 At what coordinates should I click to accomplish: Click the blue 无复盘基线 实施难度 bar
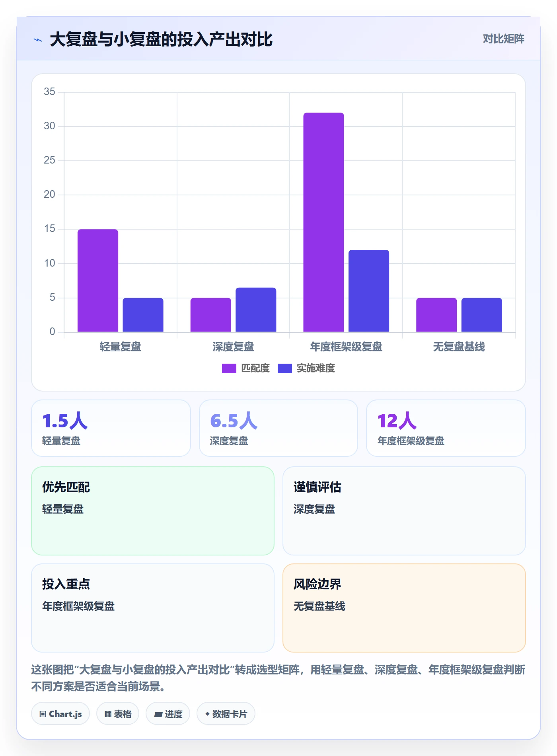(x=482, y=315)
